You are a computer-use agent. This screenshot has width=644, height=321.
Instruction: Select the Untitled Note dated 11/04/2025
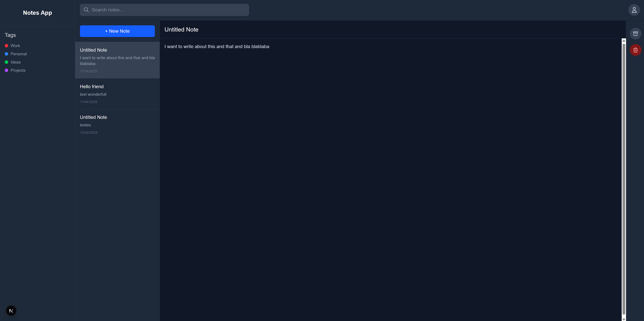117,60
